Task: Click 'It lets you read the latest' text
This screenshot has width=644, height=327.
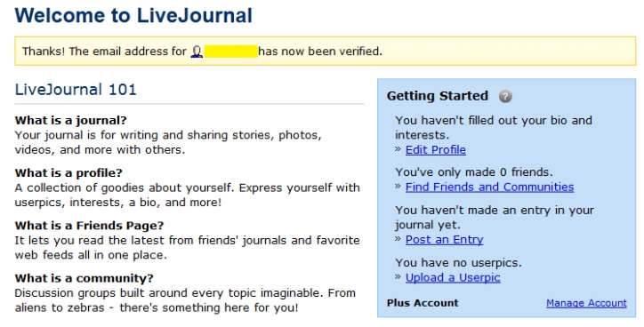Action: coord(188,247)
